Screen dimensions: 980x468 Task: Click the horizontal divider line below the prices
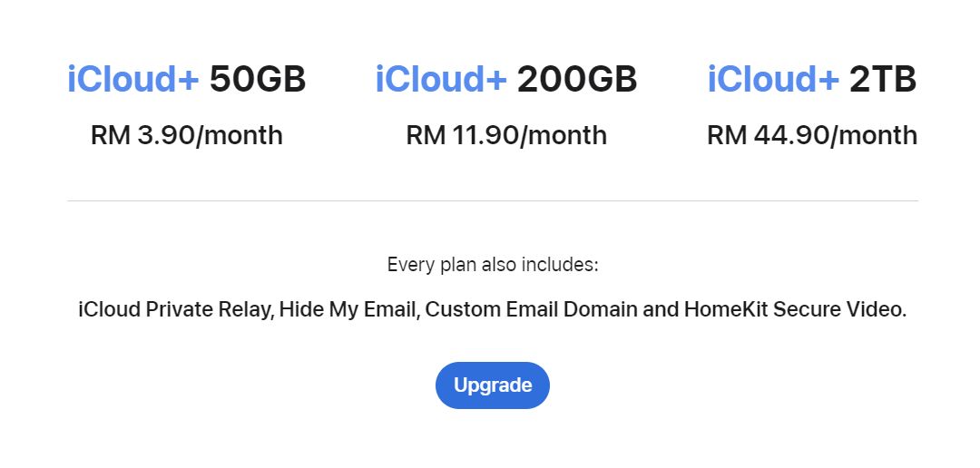tap(493, 200)
